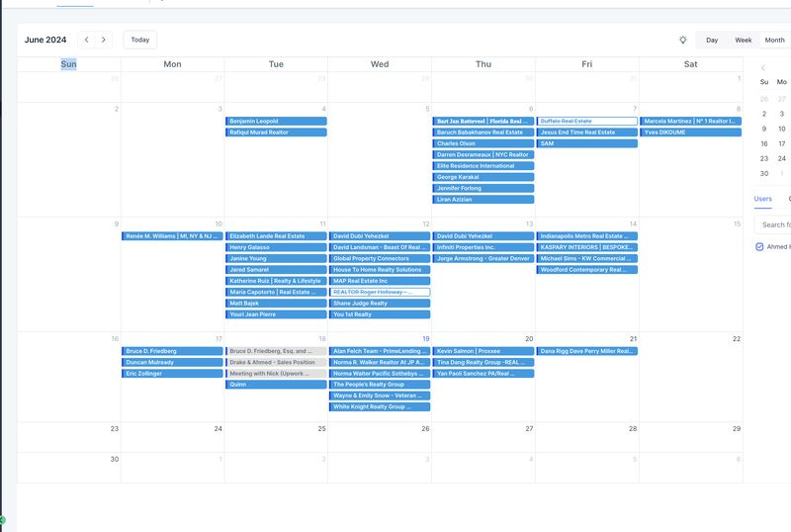Open Infiniti Properties Inc. event

click(x=483, y=247)
